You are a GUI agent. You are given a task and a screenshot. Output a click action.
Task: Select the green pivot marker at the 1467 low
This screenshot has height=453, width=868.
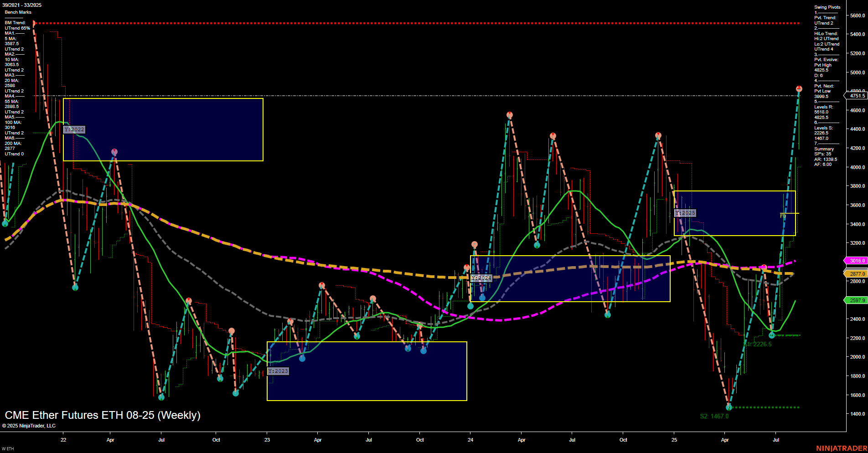pyautogui.click(x=729, y=407)
